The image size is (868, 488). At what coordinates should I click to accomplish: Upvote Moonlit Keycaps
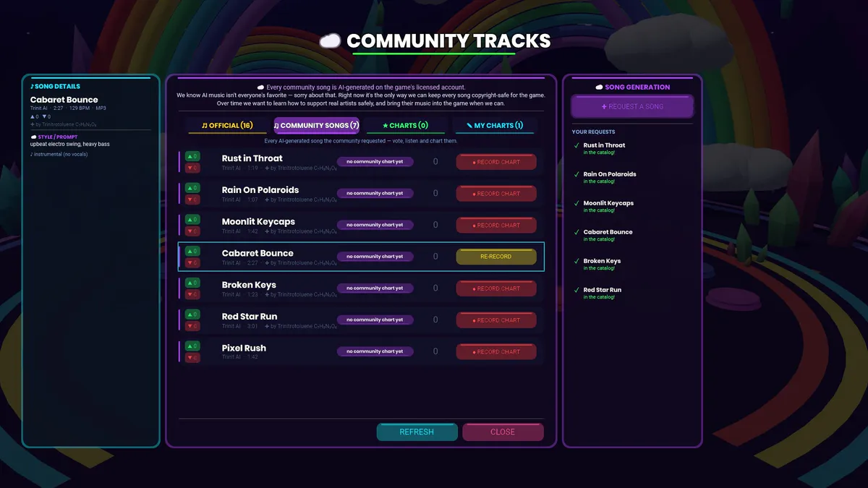(x=192, y=220)
